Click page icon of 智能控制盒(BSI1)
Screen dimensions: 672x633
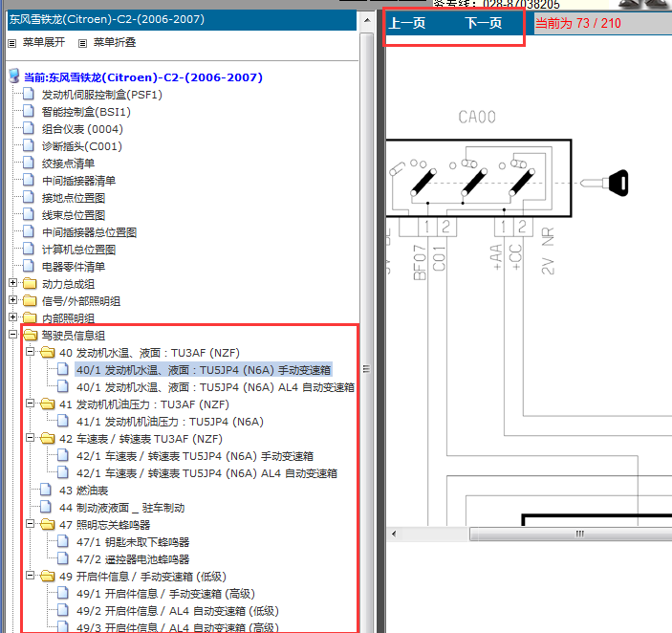click(29, 111)
